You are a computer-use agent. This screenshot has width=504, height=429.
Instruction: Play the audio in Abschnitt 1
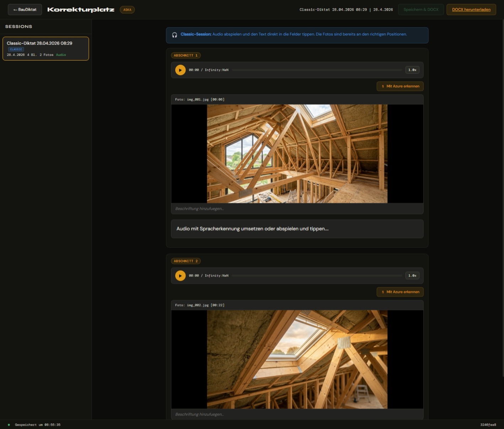[180, 70]
